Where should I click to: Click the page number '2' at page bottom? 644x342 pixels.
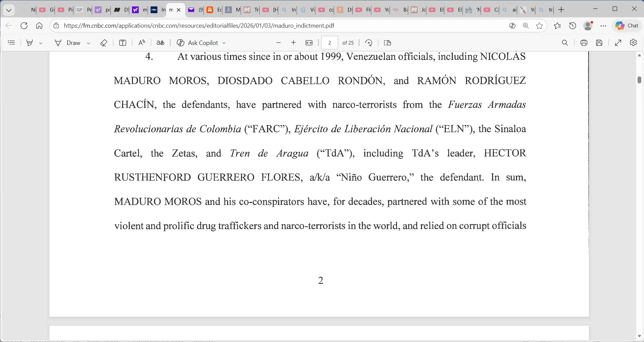pos(320,280)
